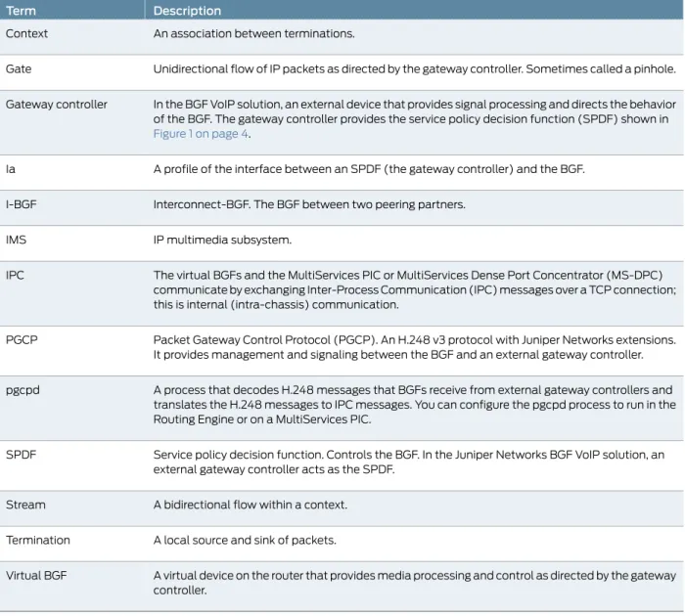The image size is (685, 616).
Task: Click the 'Unidirectional flow of IP packets' description
Action: (x=415, y=69)
